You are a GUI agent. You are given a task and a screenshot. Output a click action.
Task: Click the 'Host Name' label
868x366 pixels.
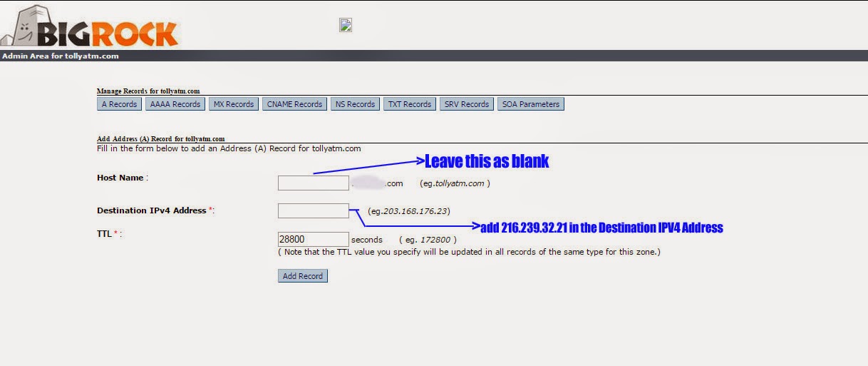pyautogui.click(x=121, y=178)
